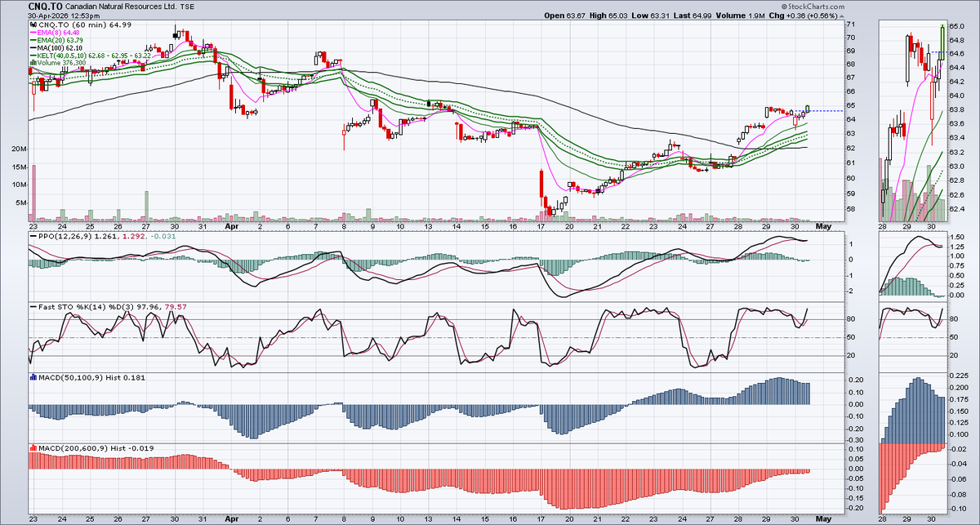
Task: Click the last blue dashed price marker line
Action: 825,110
